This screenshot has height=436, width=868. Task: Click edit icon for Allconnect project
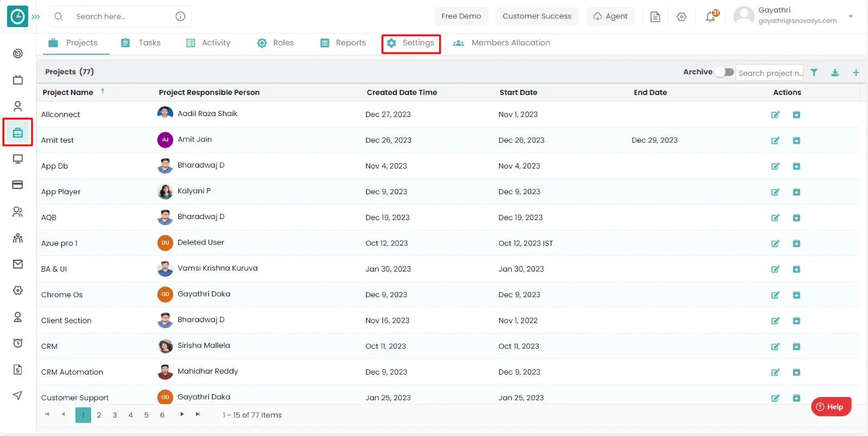(775, 115)
